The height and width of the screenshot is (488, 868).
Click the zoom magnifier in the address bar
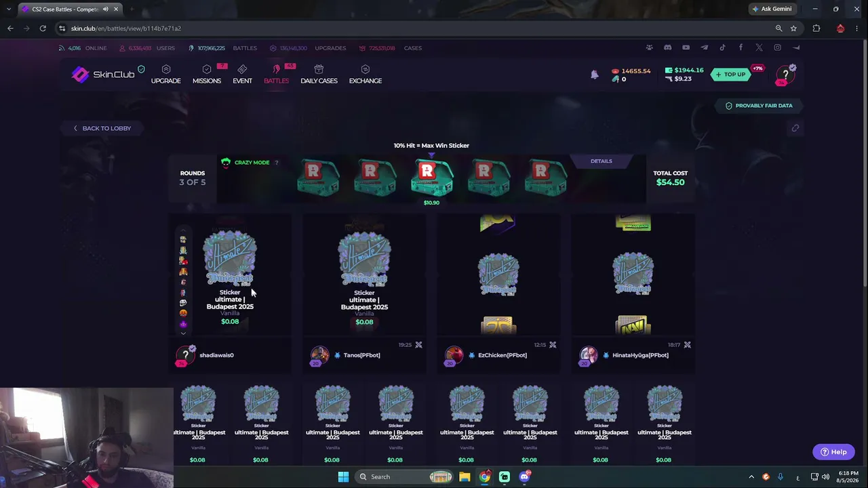778,28
